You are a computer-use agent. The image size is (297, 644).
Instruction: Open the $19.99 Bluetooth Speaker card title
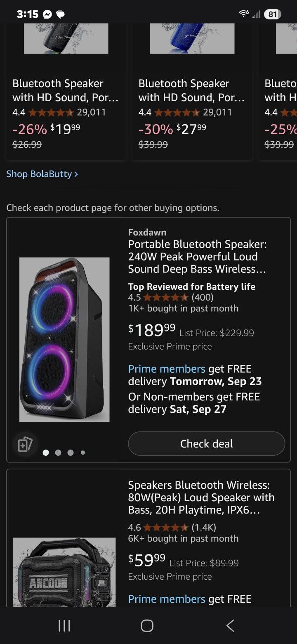[65, 90]
